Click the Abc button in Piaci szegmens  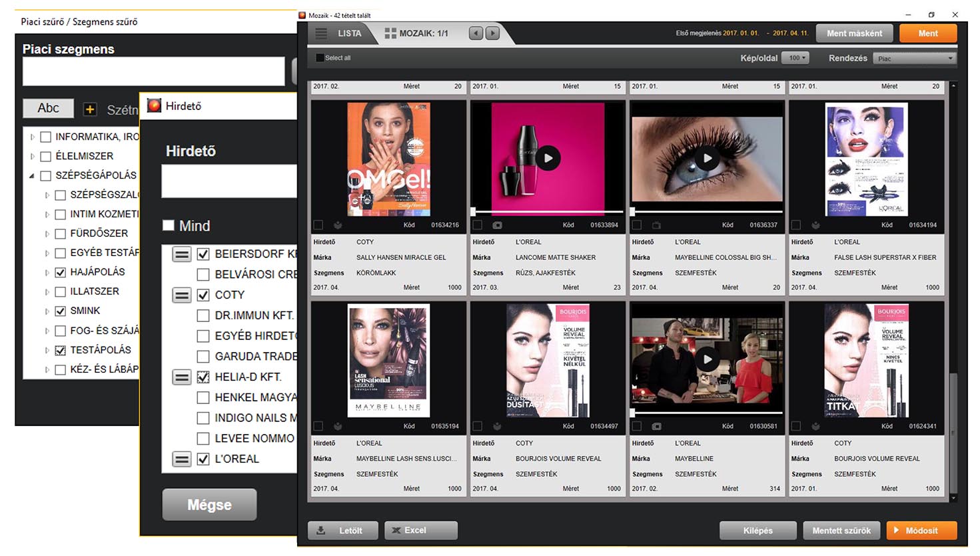coord(49,108)
